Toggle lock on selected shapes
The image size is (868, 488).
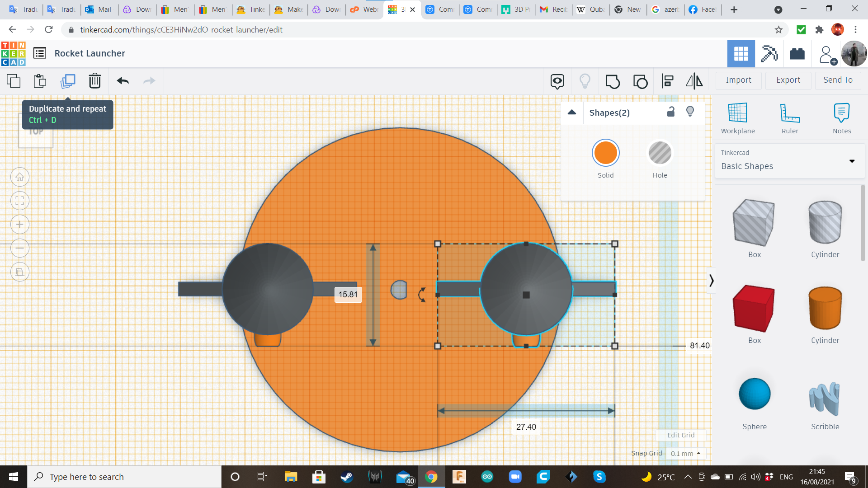point(671,112)
